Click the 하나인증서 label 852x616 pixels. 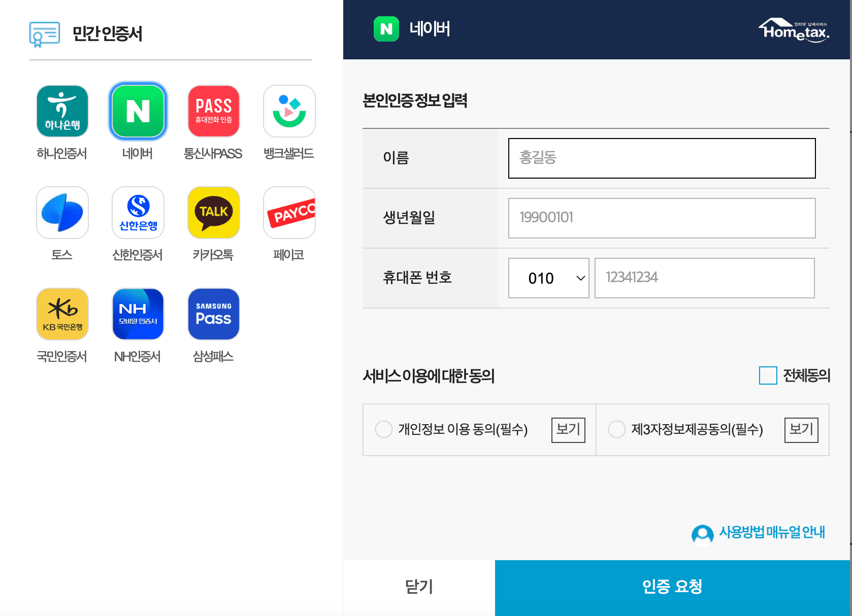pos(62,154)
